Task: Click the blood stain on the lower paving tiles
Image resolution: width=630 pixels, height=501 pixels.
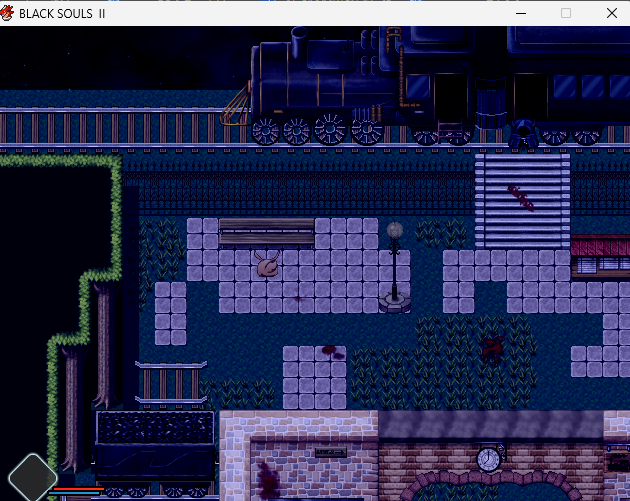Action: click(x=333, y=352)
